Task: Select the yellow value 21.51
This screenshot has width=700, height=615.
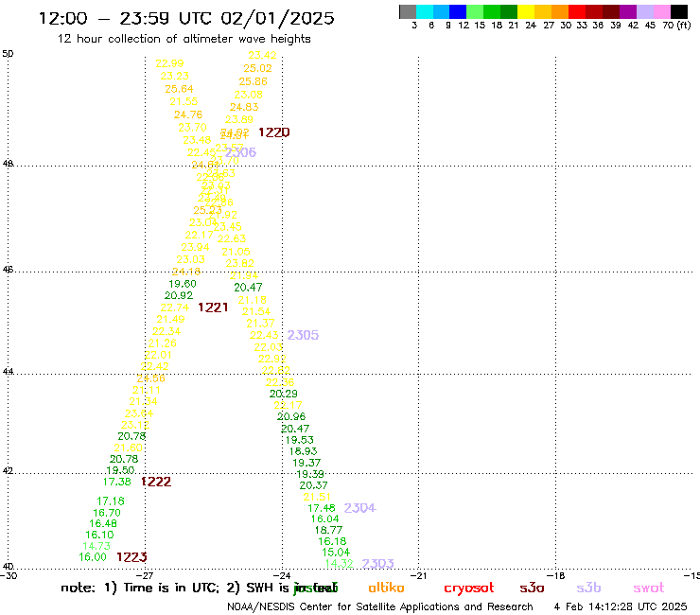Action: 317,497
